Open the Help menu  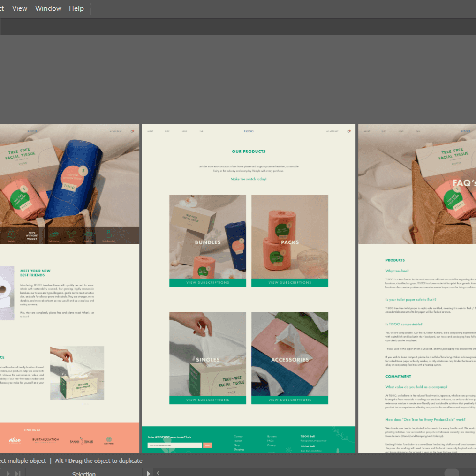(76, 8)
